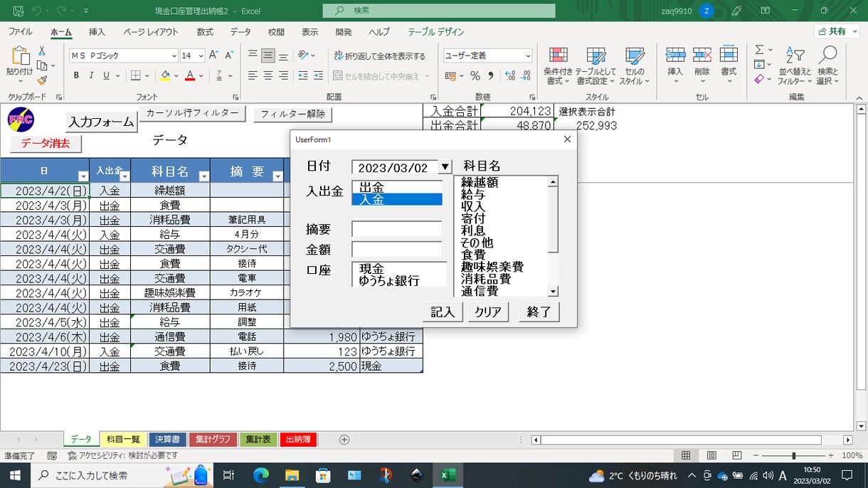Click the decrease indent icon
This screenshot has width=868, height=488.
pyautogui.click(x=303, y=75)
